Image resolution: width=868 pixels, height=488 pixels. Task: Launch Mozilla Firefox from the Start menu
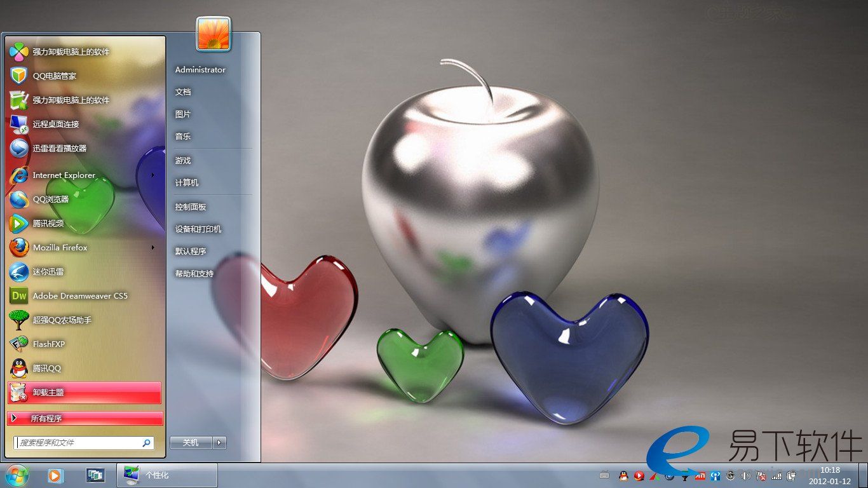click(x=84, y=247)
